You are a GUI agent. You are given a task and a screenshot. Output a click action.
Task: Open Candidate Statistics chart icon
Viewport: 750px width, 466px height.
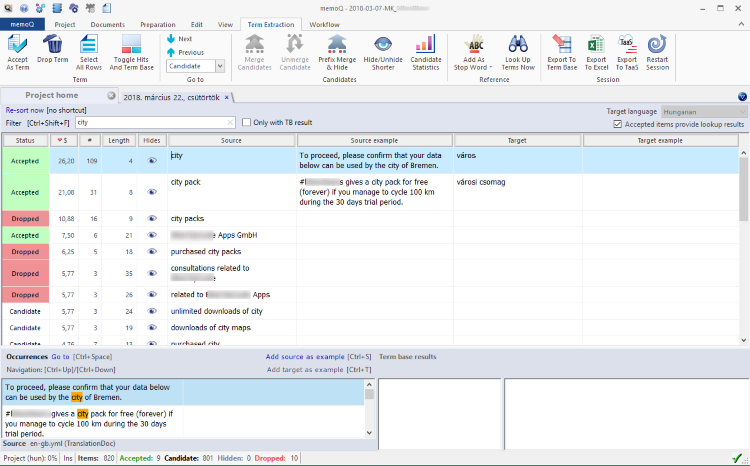coord(426,44)
